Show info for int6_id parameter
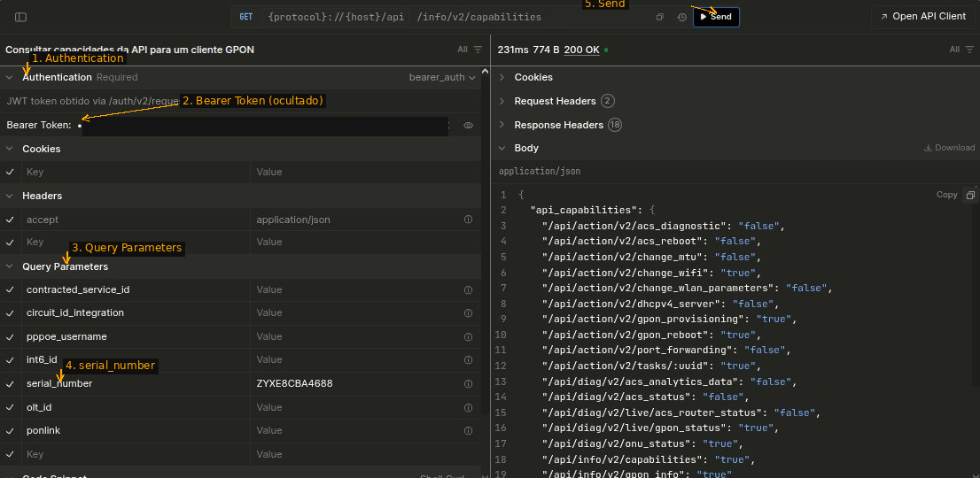 click(x=468, y=360)
